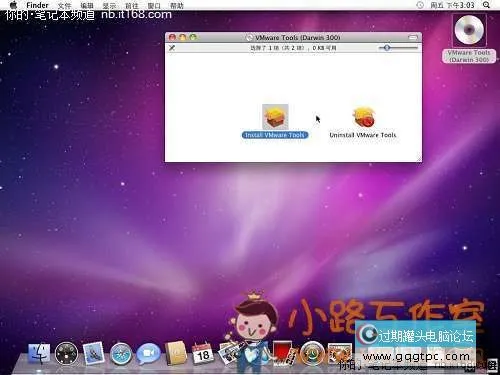Zoom VMware Tools window with the green button
Viewport: 500px width, 375px height.
pos(193,37)
